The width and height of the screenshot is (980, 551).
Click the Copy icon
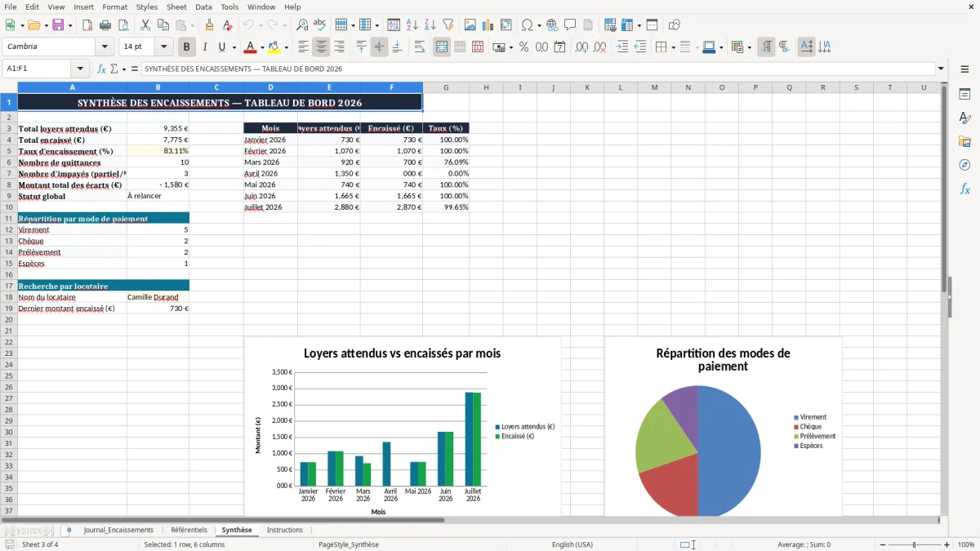(163, 25)
